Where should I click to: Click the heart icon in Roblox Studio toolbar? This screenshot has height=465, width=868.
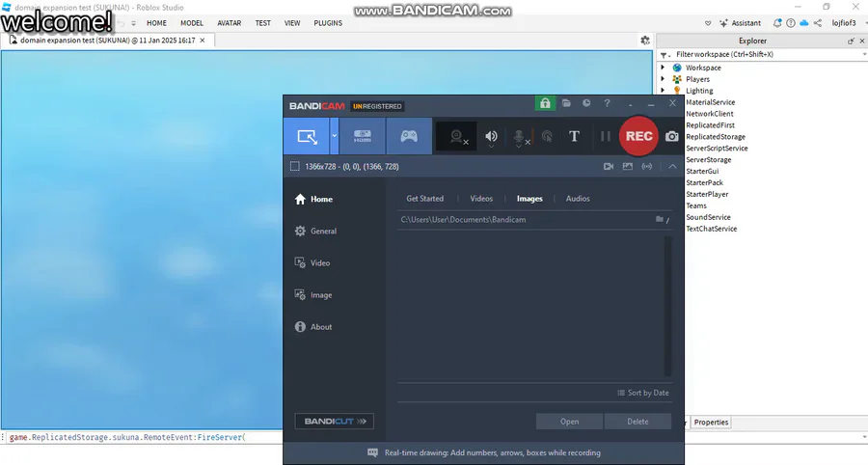pyautogui.click(x=708, y=23)
